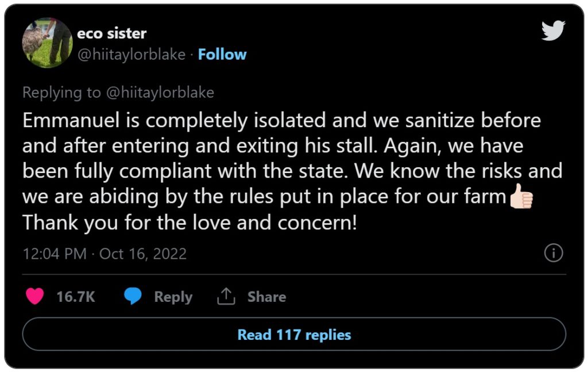
Task: Follow the eco sister account
Action: point(222,55)
